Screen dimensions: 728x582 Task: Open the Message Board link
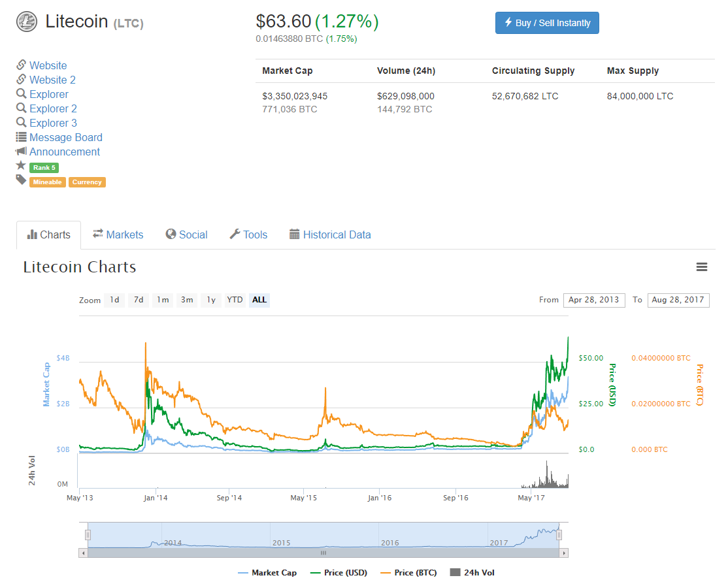tap(66, 137)
